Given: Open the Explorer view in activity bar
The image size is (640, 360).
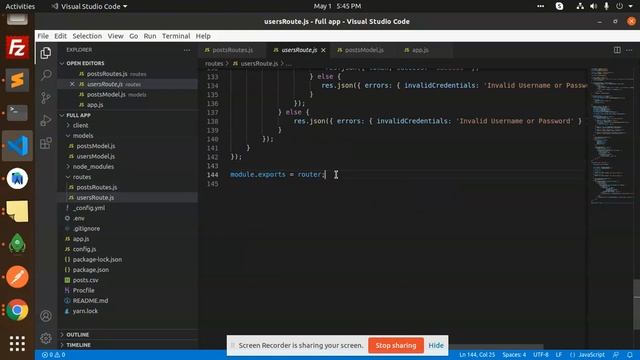Looking at the screenshot, I should pos(46,53).
